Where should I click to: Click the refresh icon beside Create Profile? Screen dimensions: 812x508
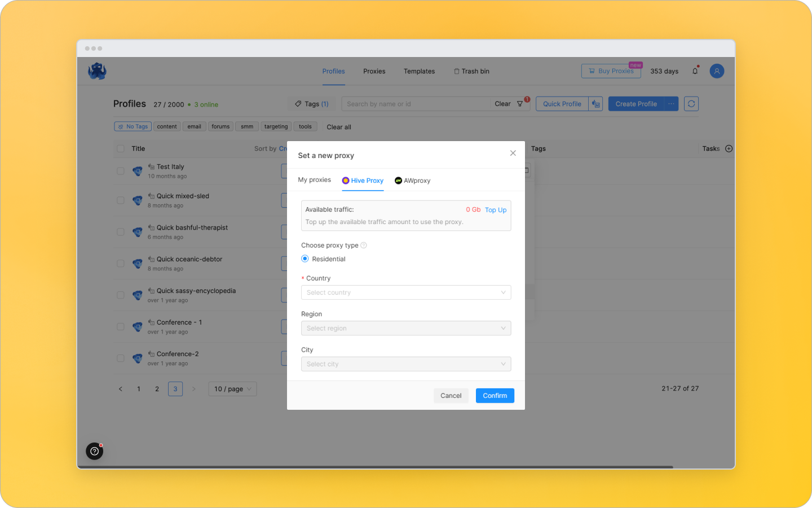(x=691, y=103)
